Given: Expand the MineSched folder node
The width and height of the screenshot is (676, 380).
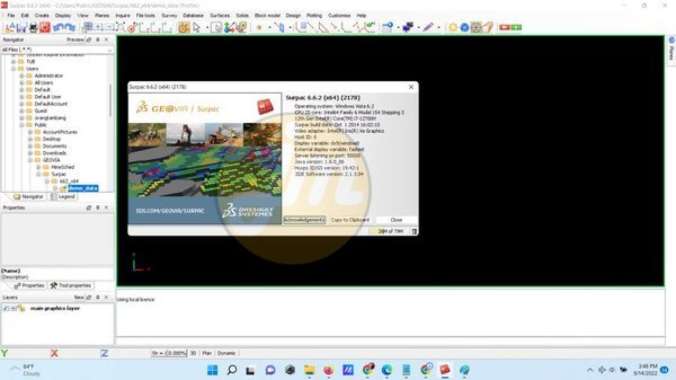Looking at the screenshot, I should click(39, 167).
